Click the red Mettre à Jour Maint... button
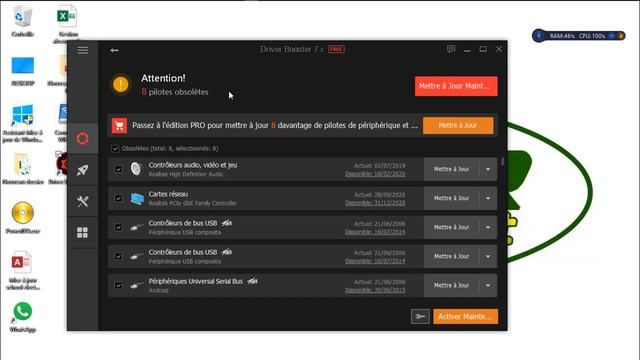This screenshot has height=360, width=640. (456, 86)
